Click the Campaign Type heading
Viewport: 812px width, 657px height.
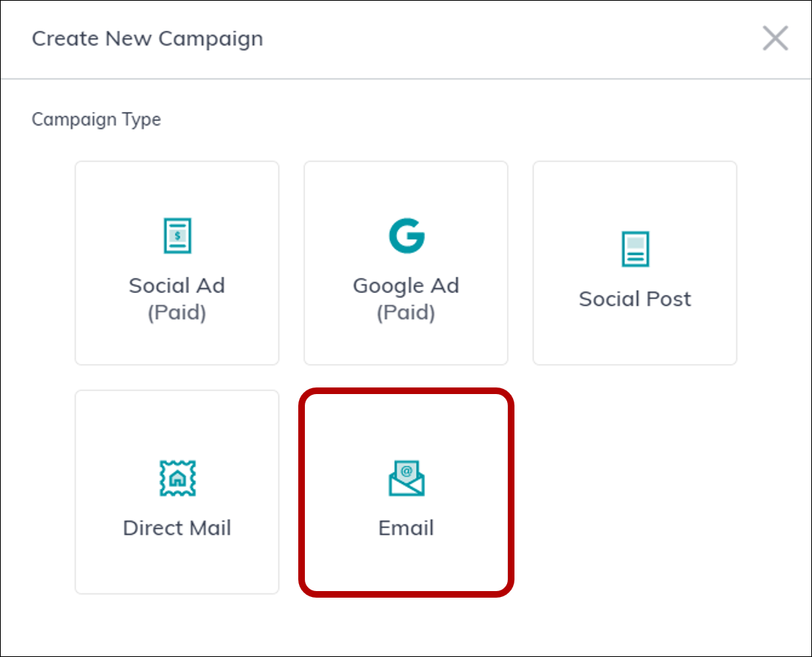point(96,119)
